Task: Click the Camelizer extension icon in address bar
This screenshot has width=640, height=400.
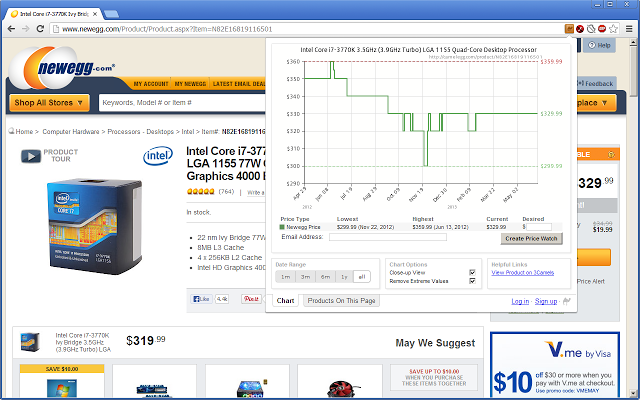Action: click(569, 29)
